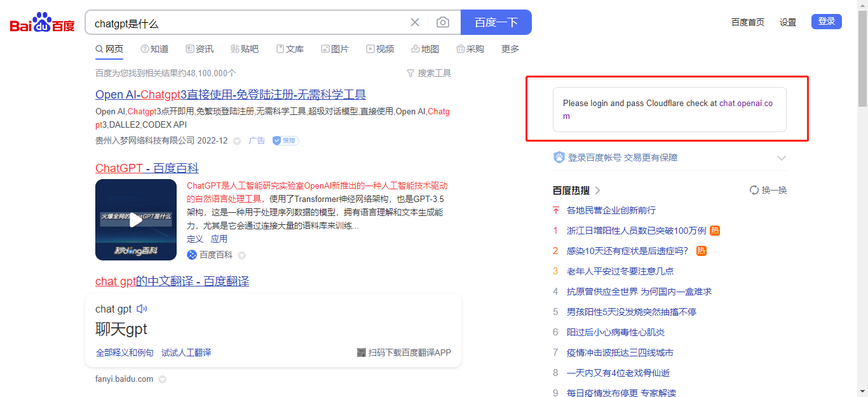Click 全部释义和例句 link
This screenshot has height=397, width=868.
(x=125, y=353)
